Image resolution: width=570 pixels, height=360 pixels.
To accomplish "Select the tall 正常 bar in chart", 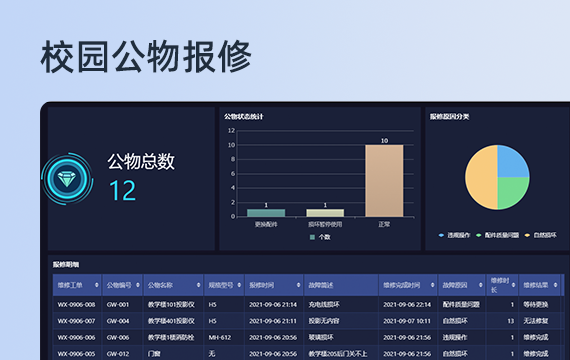I will tap(384, 181).
